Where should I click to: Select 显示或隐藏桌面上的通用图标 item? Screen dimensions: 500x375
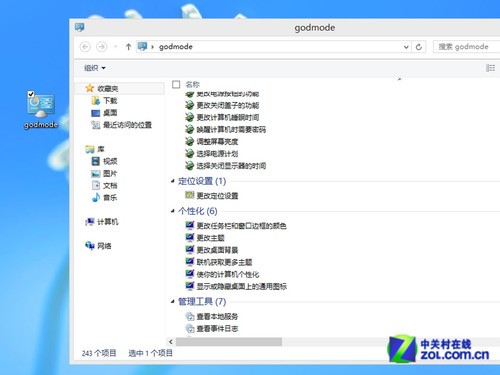(242, 286)
